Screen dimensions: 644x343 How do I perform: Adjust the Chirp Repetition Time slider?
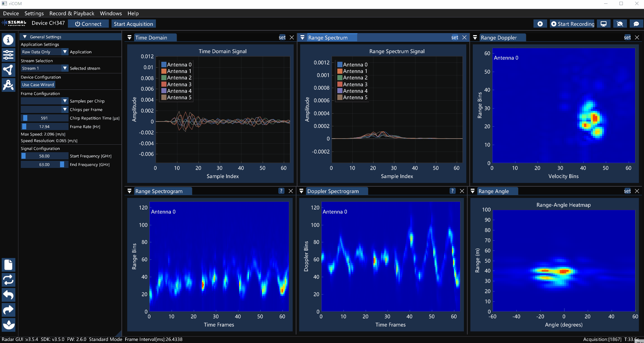[25, 118]
